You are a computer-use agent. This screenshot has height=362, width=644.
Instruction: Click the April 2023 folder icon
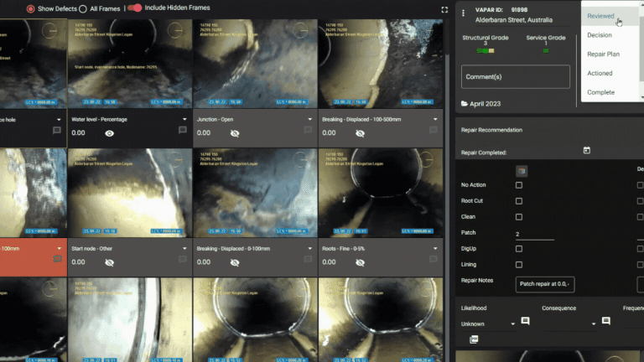point(464,104)
